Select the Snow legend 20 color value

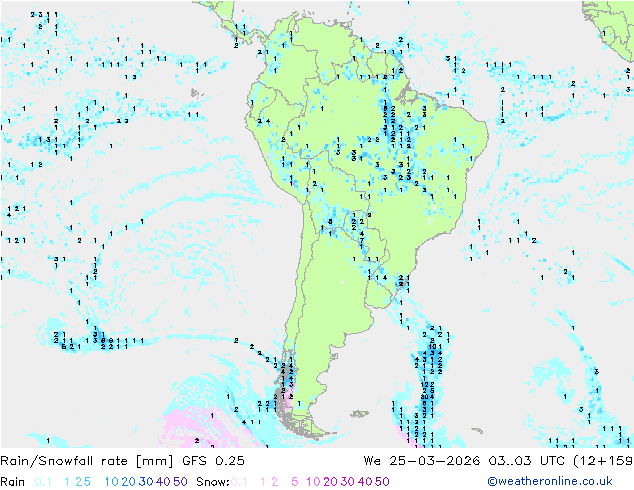tap(330, 482)
